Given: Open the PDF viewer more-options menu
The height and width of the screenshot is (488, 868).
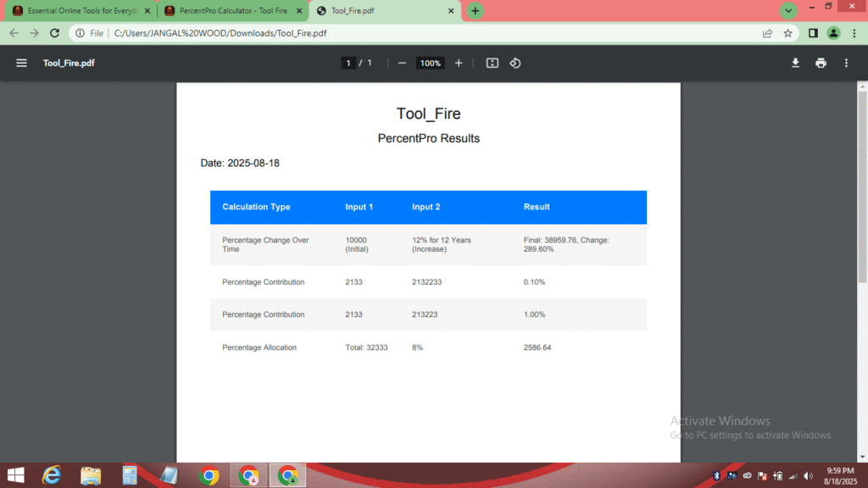Looking at the screenshot, I should point(845,63).
